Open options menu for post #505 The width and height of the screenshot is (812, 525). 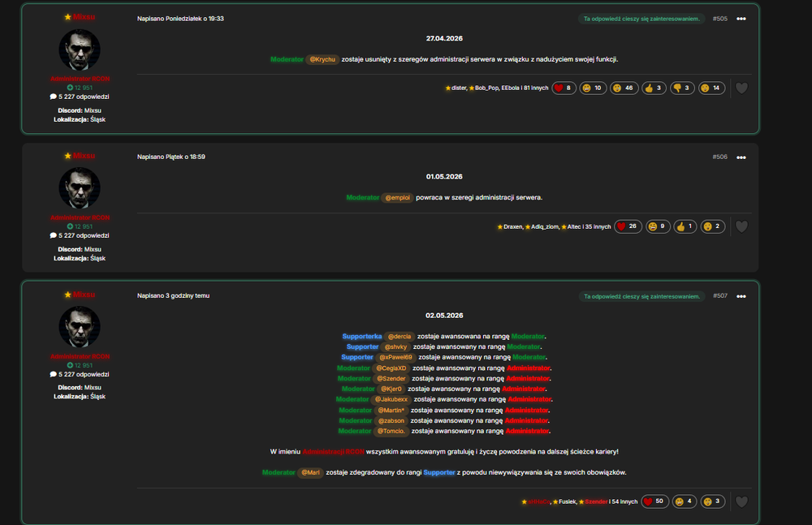coord(741,19)
